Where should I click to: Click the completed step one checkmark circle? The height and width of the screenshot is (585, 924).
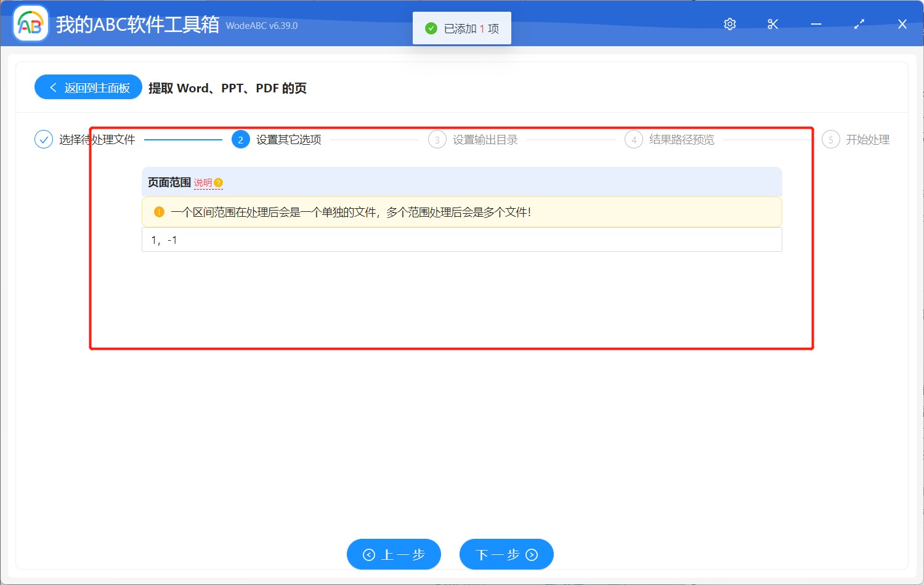pos(44,140)
